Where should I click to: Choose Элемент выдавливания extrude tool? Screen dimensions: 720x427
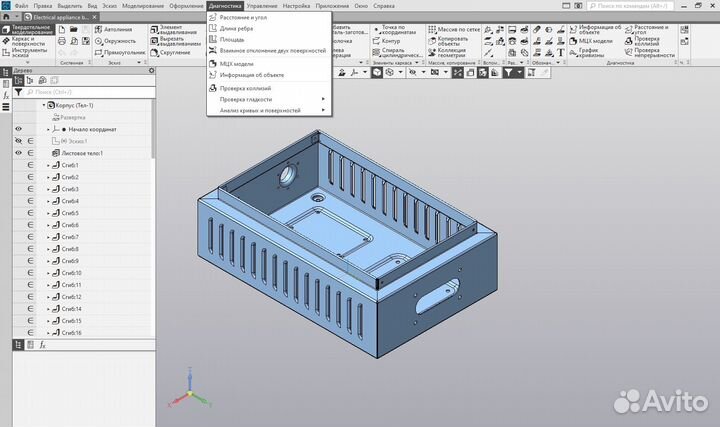(x=172, y=30)
